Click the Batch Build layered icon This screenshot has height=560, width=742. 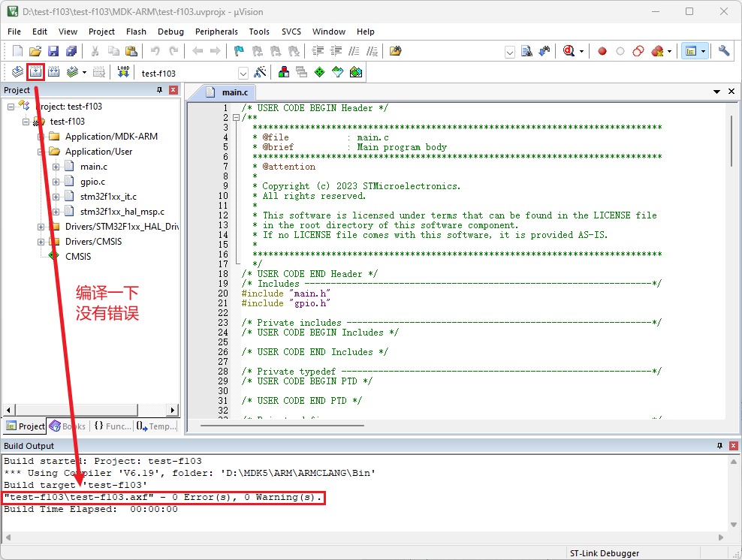pyautogui.click(x=72, y=72)
